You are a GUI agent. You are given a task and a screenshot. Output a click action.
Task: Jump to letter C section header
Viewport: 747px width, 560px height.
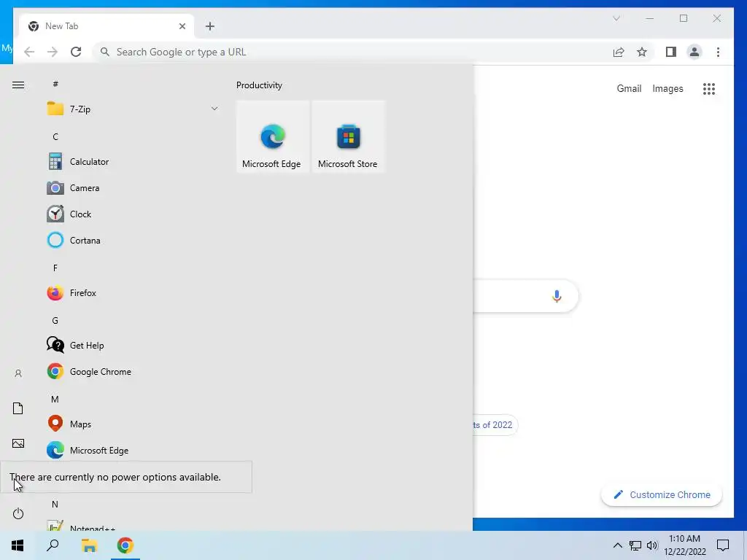[55, 136]
